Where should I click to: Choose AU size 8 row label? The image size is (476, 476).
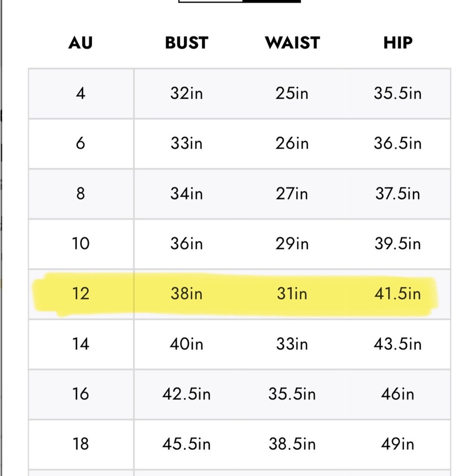(x=81, y=194)
